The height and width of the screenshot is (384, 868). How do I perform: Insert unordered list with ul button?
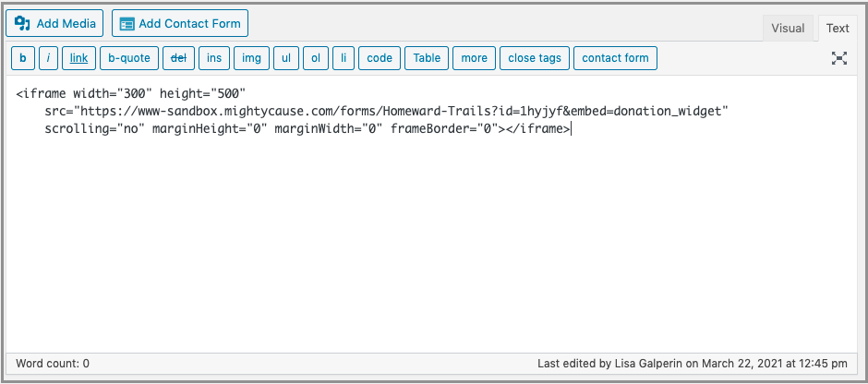286,58
